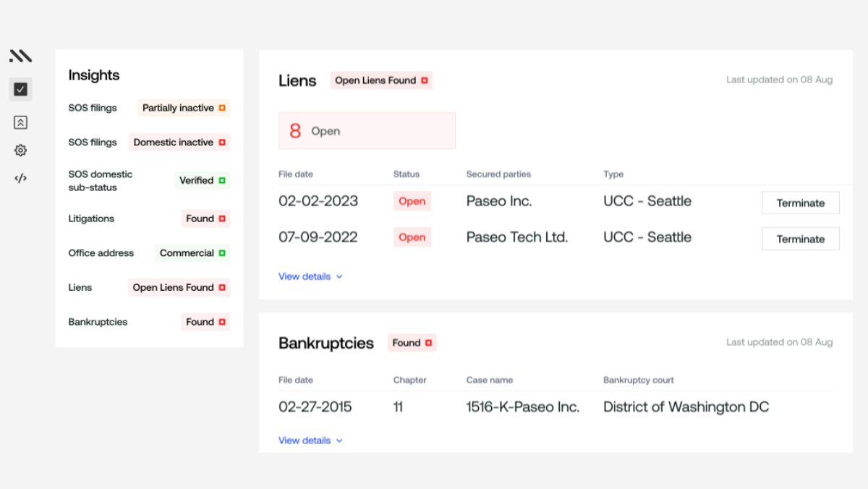The width and height of the screenshot is (868, 489).
Task: Select the checkmark verification icon in sidebar
Action: click(20, 89)
